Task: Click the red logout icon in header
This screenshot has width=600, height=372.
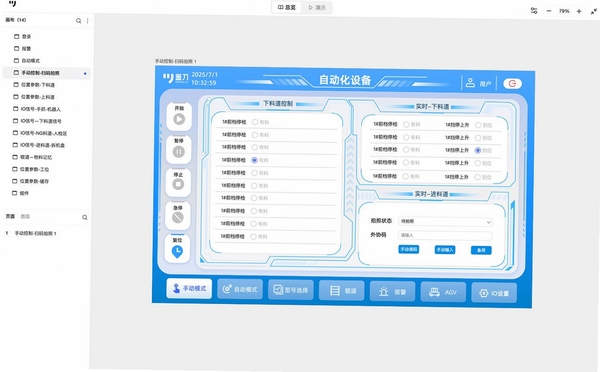Action: 512,83
